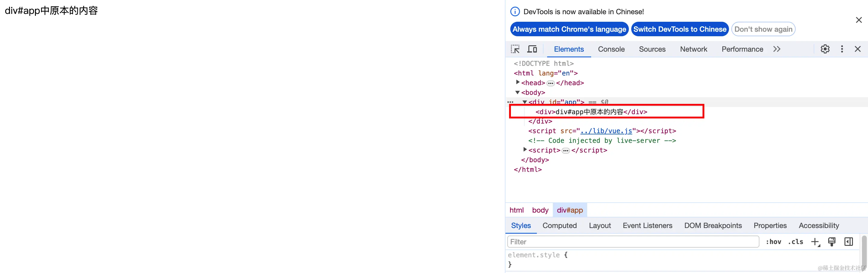Click the info icon in the notification
The height and width of the screenshot is (273, 868).
tap(515, 12)
